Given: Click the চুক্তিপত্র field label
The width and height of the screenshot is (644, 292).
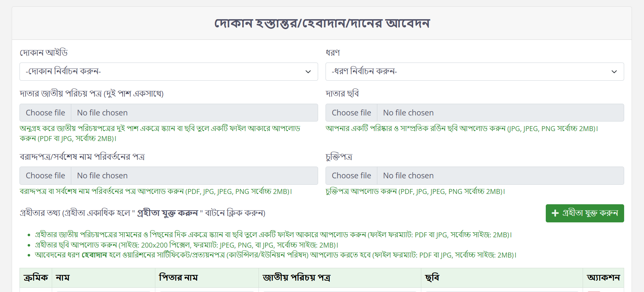Looking at the screenshot, I should [x=339, y=157].
